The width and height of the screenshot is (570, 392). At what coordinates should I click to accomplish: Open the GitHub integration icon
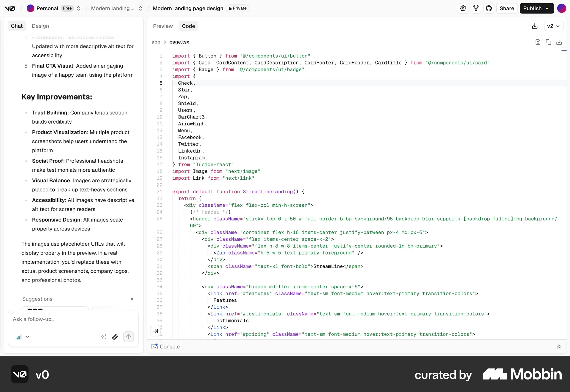(x=489, y=8)
